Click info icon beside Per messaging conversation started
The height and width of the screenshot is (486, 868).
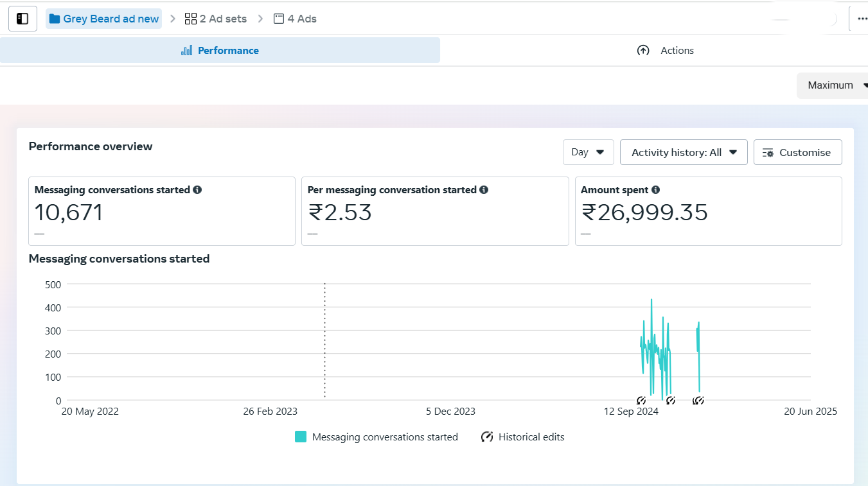pos(484,190)
